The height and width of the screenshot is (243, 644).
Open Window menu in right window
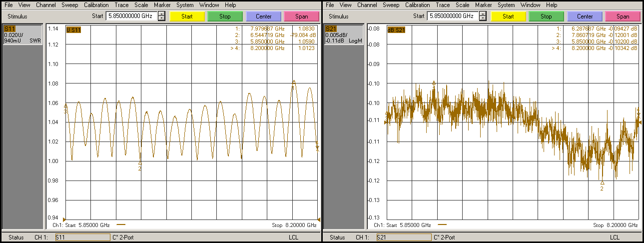coord(531,5)
